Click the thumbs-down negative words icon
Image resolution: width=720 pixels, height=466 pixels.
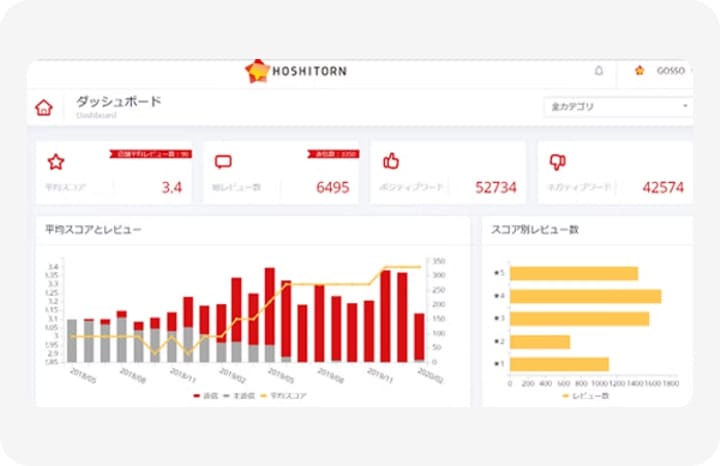click(558, 161)
